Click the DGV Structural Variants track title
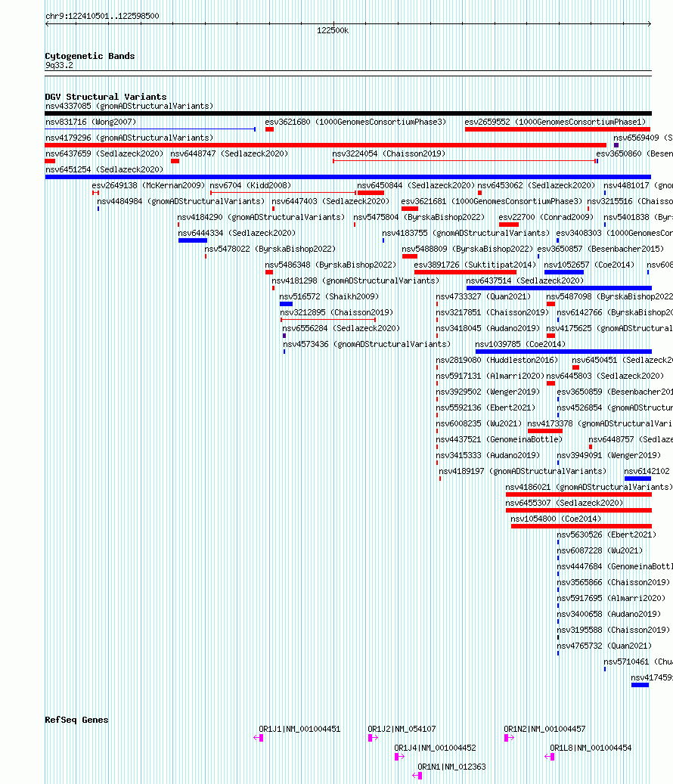This screenshot has width=673, height=784. tap(106, 97)
